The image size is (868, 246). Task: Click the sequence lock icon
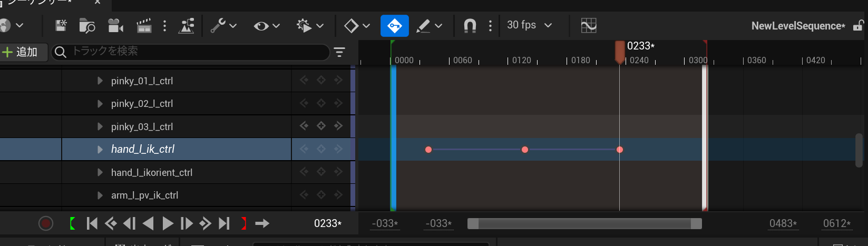pos(858,25)
